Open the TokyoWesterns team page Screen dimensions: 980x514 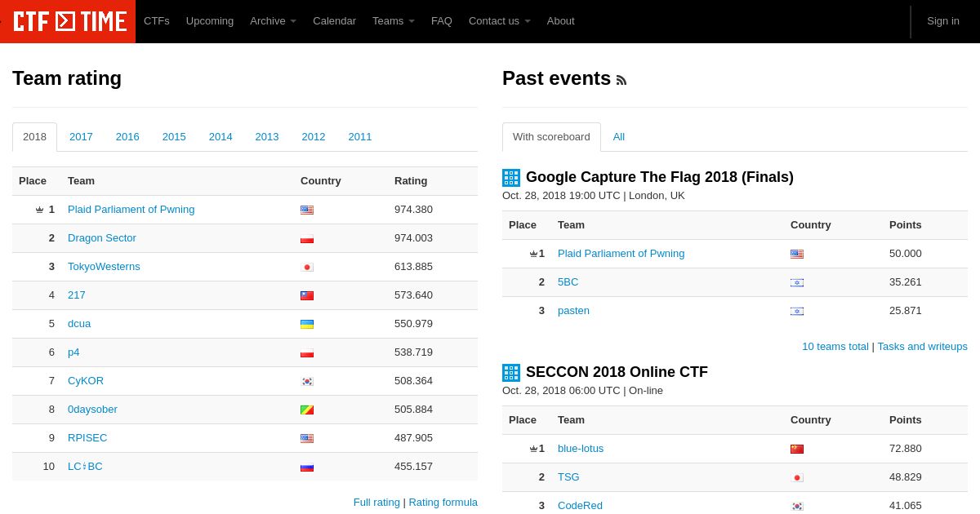tap(104, 267)
